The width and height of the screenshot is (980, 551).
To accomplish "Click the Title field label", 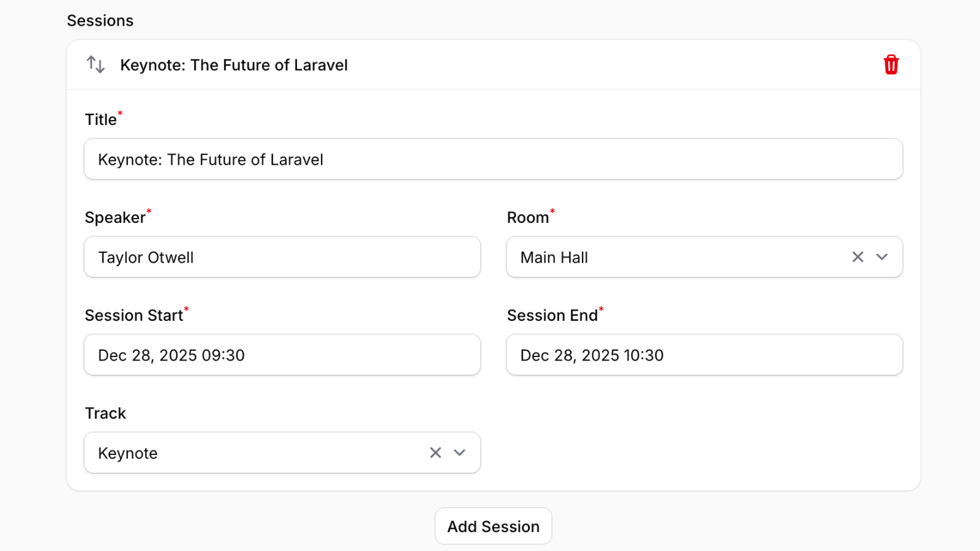I will 101,119.
